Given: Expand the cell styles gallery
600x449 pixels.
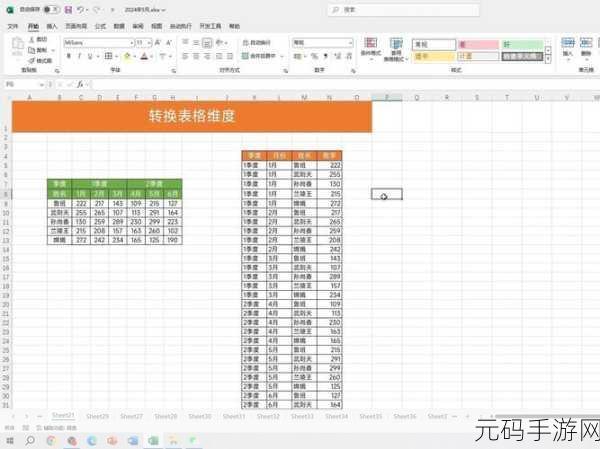Looking at the screenshot, I should coord(548,60).
